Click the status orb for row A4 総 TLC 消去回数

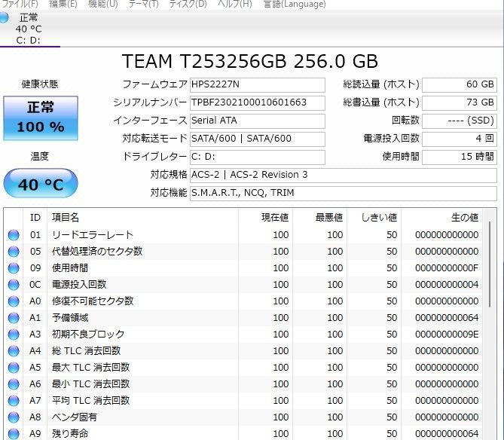coord(14,351)
